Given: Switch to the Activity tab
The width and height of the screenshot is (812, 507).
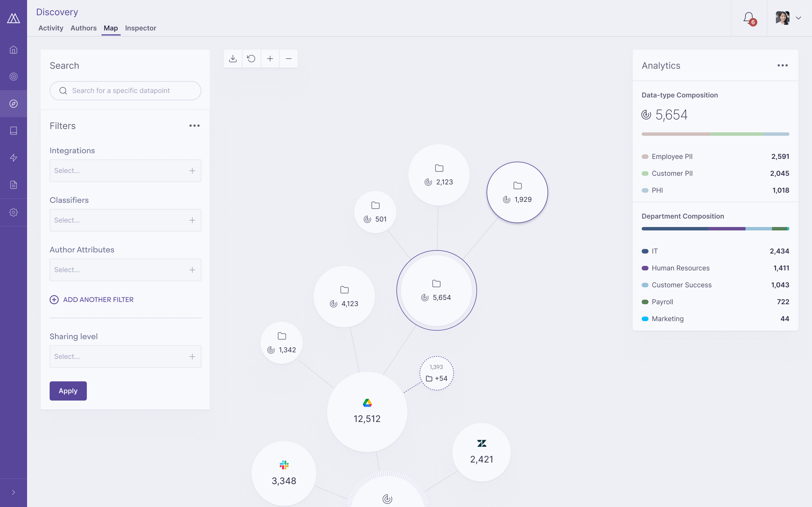Looking at the screenshot, I should 51,28.
